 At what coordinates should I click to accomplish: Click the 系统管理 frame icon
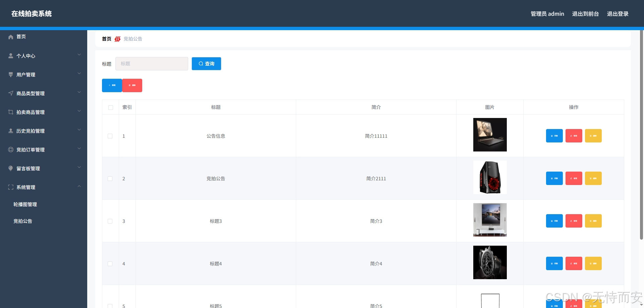[x=11, y=187]
